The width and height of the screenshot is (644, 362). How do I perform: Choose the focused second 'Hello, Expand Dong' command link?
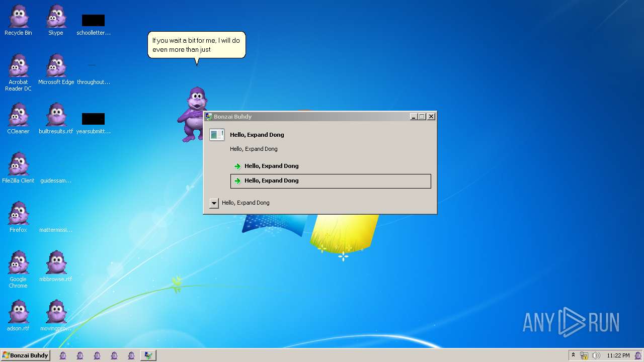pyautogui.click(x=331, y=181)
